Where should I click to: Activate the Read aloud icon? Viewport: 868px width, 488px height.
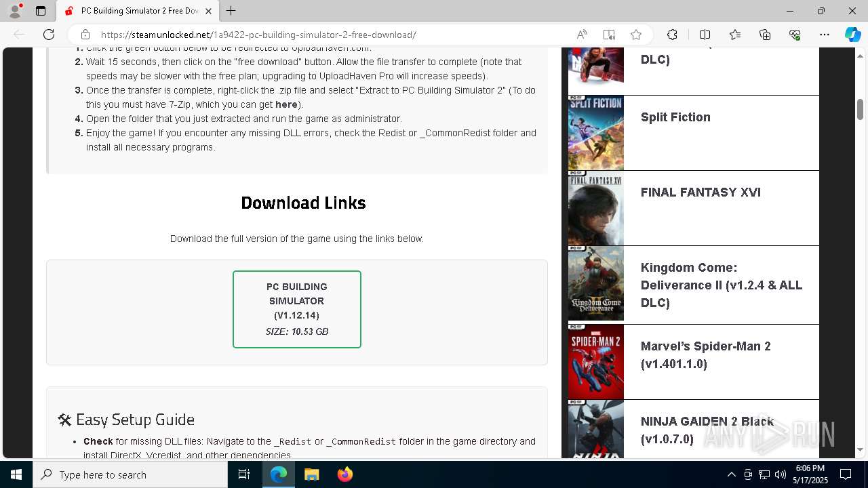[582, 35]
